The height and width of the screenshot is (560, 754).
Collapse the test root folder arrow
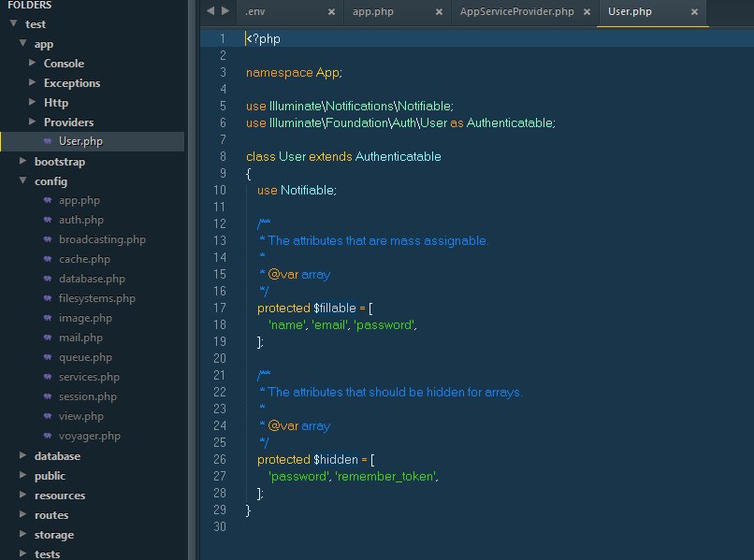tap(14, 23)
